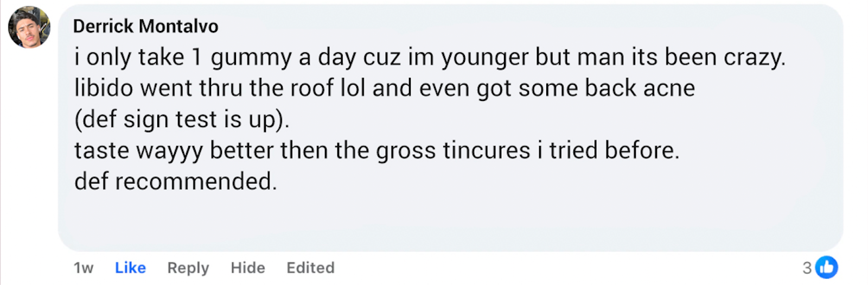Click the word "libido" in the comment
The image size is (868, 285).
point(104,88)
